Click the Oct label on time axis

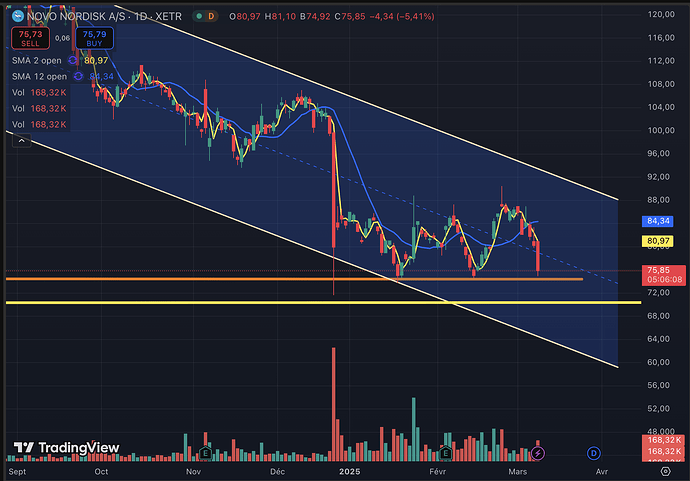pos(101,471)
